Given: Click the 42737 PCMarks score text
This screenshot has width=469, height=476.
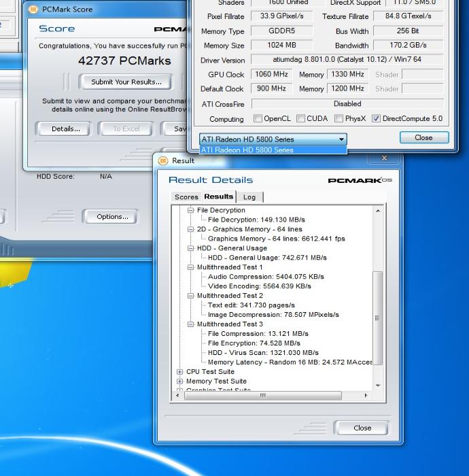Looking at the screenshot, I should pyautogui.click(x=124, y=61).
